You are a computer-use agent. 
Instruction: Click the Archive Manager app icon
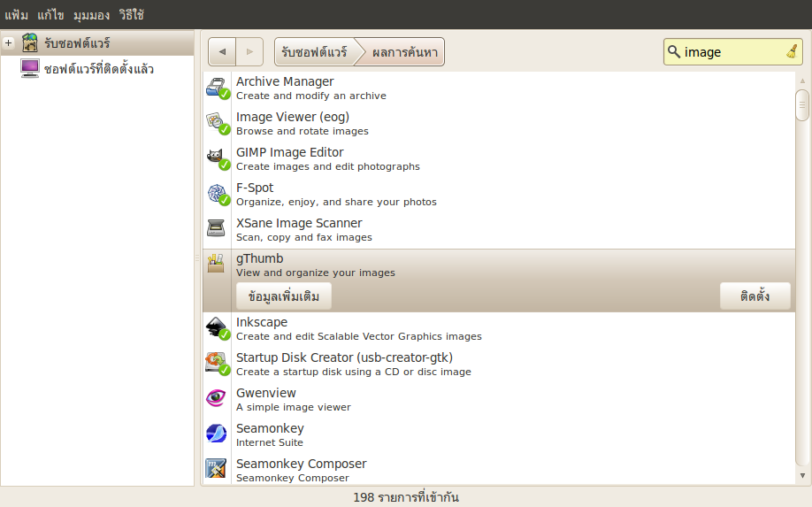pyautogui.click(x=217, y=88)
